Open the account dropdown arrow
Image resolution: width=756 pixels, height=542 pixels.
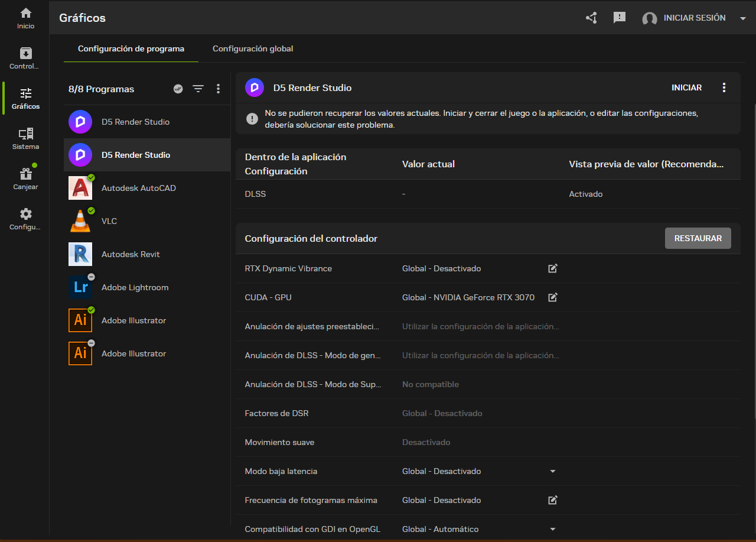pyautogui.click(x=743, y=18)
